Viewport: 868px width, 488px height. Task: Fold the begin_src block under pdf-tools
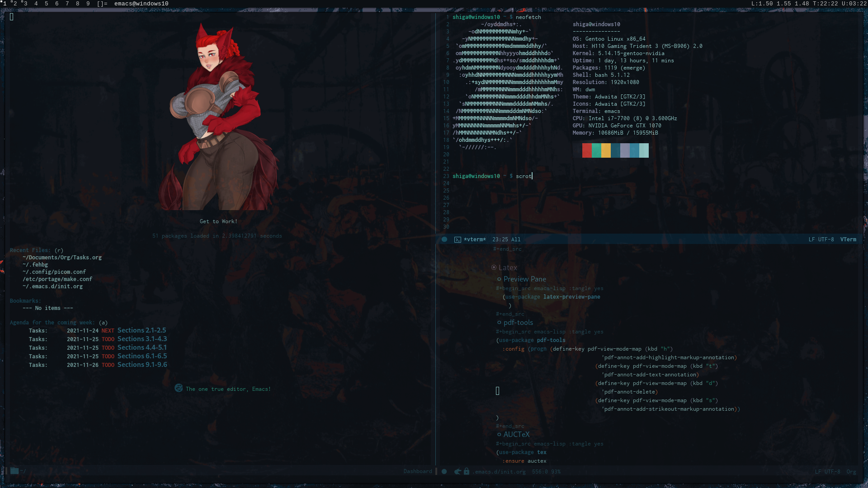pyautogui.click(x=549, y=332)
